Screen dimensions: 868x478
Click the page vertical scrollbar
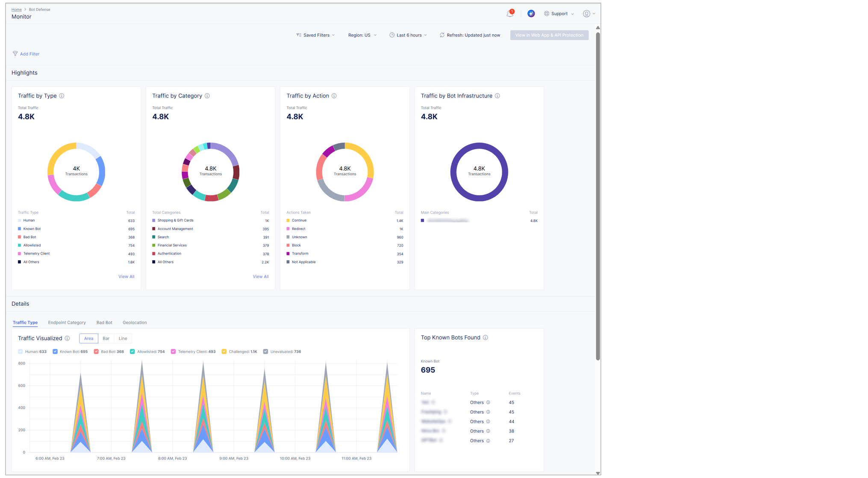pyautogui.click(x=598, y=197)
